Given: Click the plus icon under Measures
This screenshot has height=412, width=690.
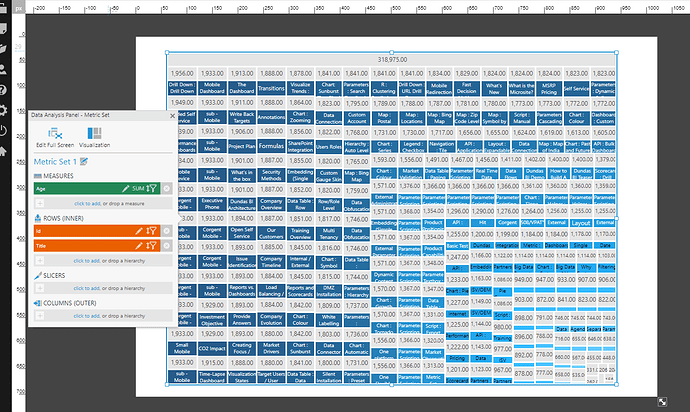Looking at the screenshot, I should pos(40,203).
